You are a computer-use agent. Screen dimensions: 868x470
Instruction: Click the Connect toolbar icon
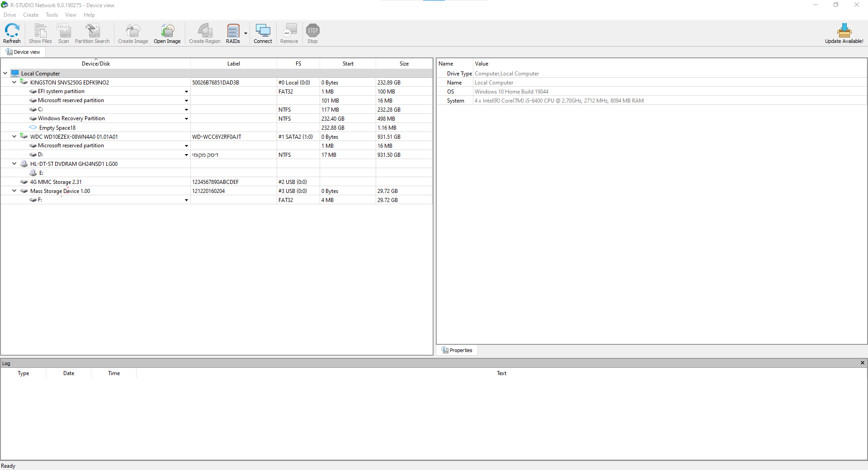263,31
